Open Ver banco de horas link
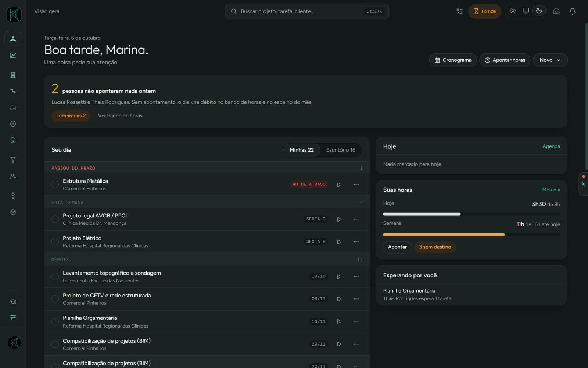 120,116
